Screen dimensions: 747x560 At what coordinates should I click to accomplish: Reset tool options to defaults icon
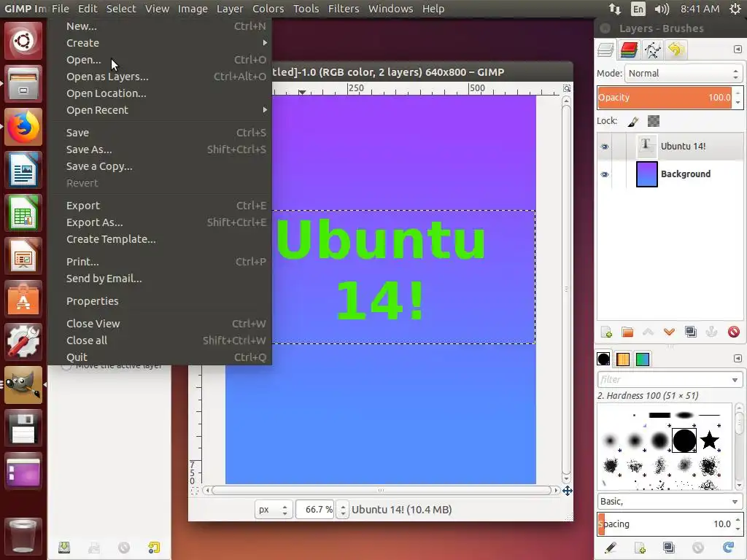154,548
